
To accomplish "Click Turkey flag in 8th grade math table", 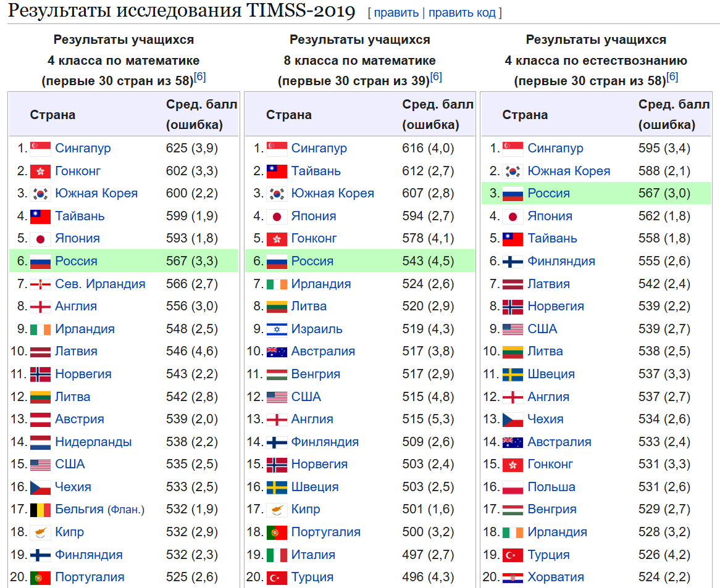I will 277,578.
